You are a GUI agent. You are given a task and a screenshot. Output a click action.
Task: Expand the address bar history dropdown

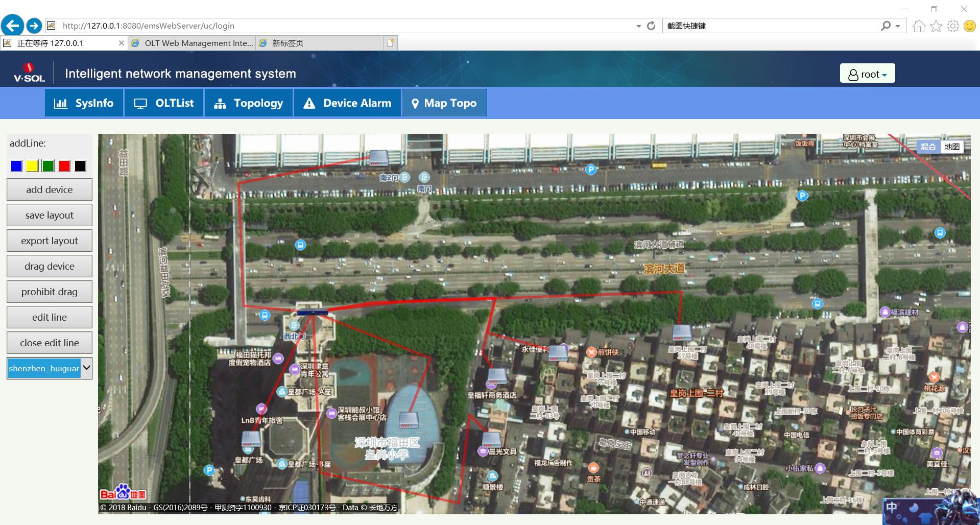tap(638, 26)
